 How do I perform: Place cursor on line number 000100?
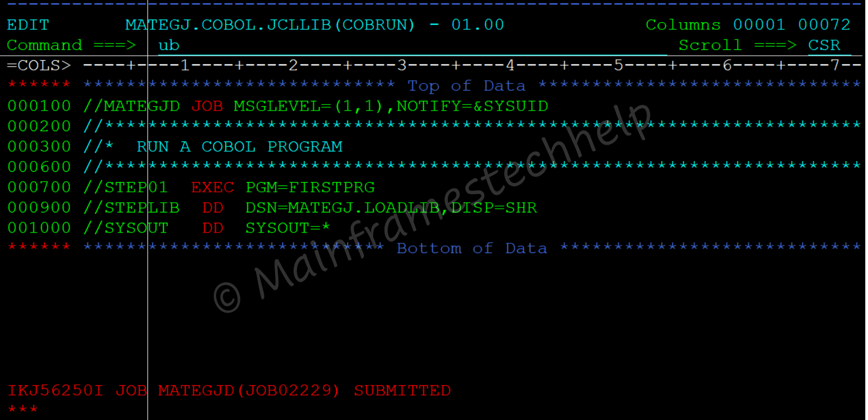[39, 106]
